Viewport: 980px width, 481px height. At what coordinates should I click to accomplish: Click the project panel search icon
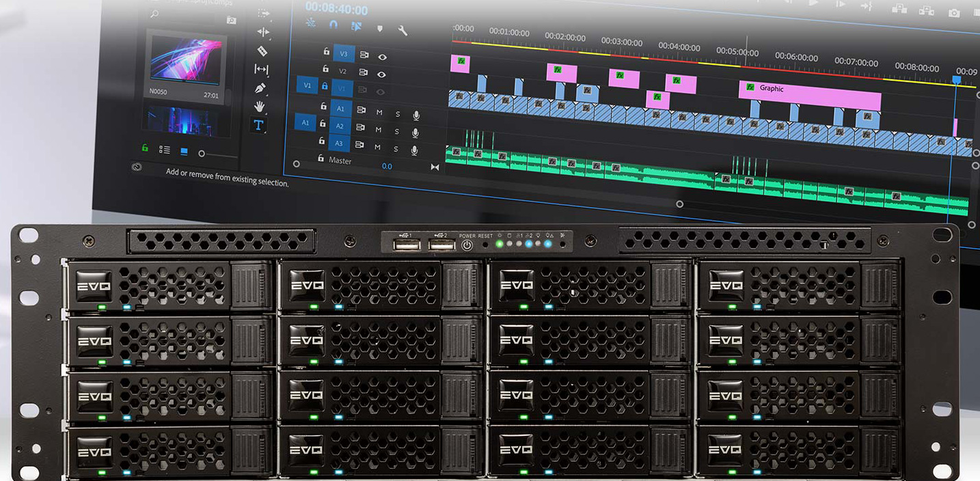[154, 14]
